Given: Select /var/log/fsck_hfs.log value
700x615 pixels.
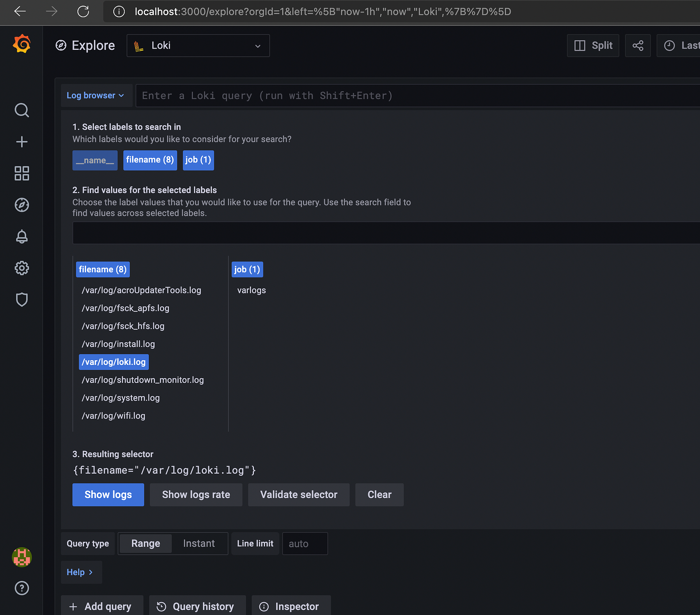Looking at the screenshot, I should click(123, 326).
